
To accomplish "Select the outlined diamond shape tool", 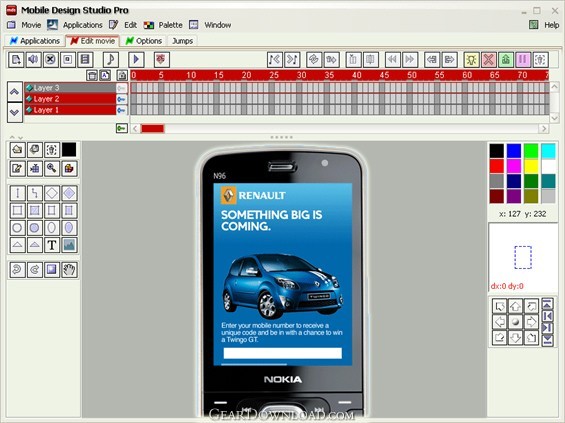I will pos(52,193).
